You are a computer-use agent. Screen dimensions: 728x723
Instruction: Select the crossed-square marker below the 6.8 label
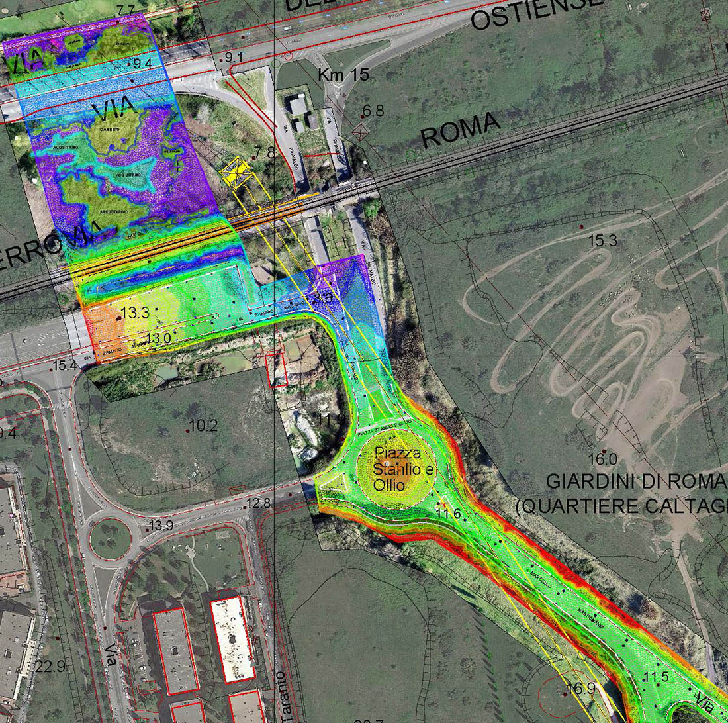click(359, 132)
